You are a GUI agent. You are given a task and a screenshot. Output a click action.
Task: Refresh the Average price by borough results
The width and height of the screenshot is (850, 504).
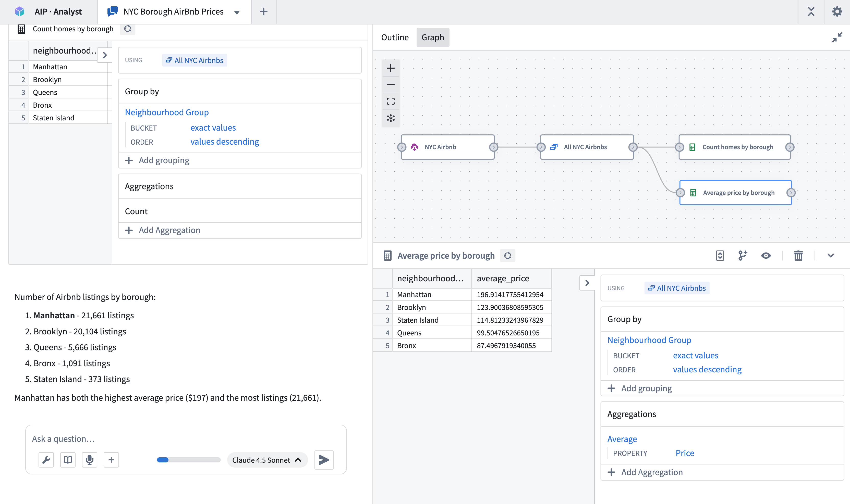[507, 256]
